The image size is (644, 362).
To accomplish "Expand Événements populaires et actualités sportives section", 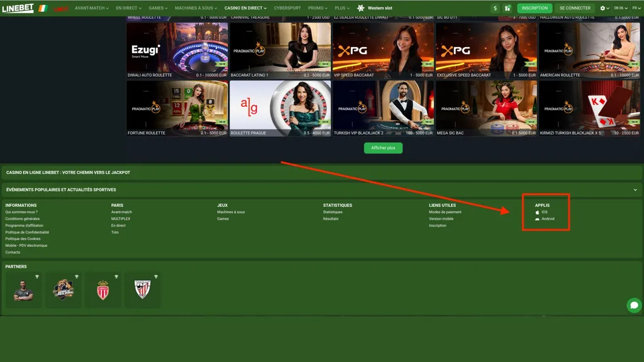I will [635, 190].
